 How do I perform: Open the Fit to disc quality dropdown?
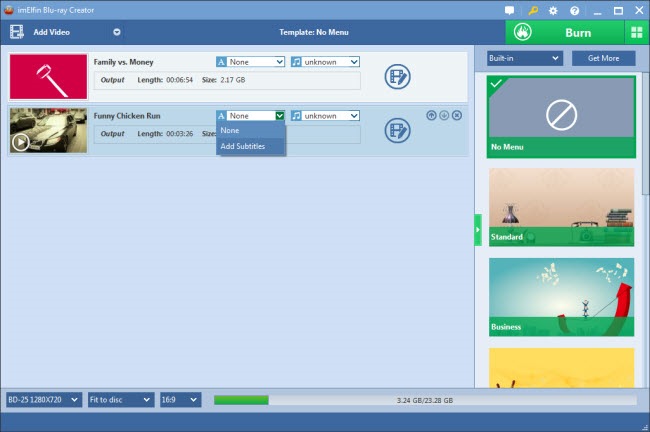coord(121,400)
